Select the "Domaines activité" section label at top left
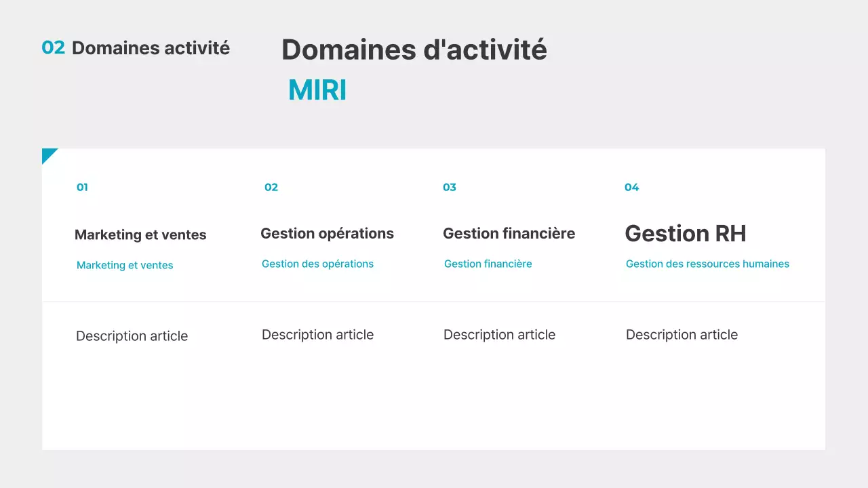The height and width of the screenshot is (488, 868). (151, 48)
